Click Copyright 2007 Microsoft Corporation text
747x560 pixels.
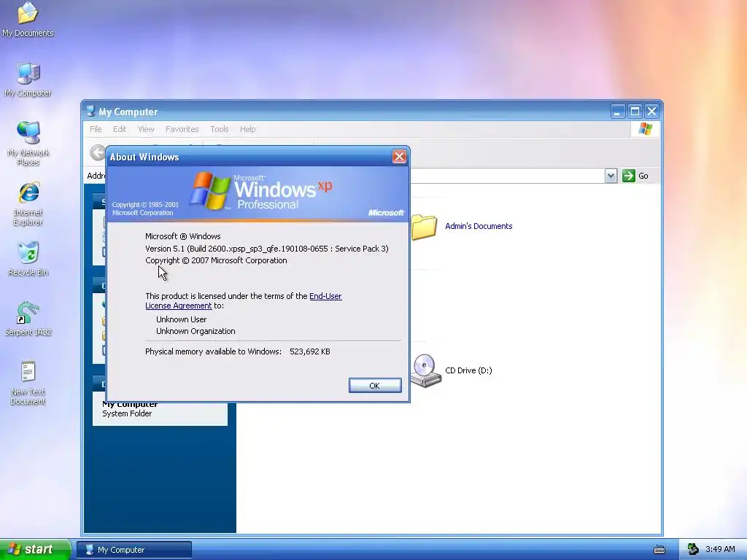coord(216,260)
